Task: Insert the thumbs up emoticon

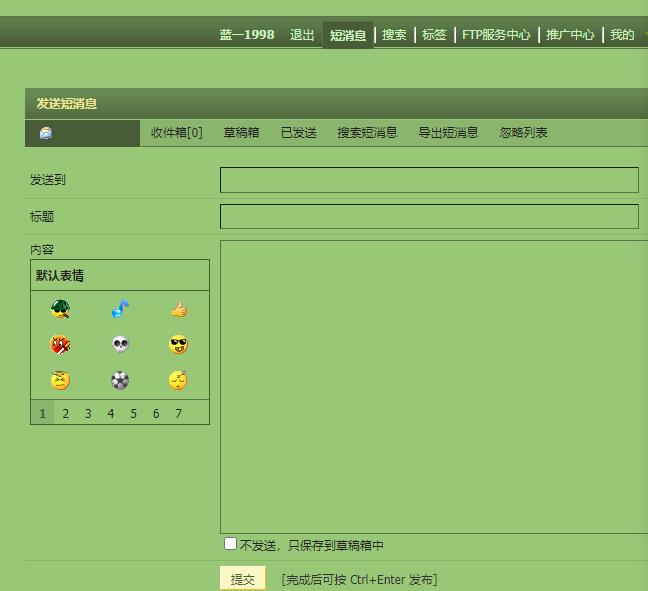Action: [x=179, y=309]
